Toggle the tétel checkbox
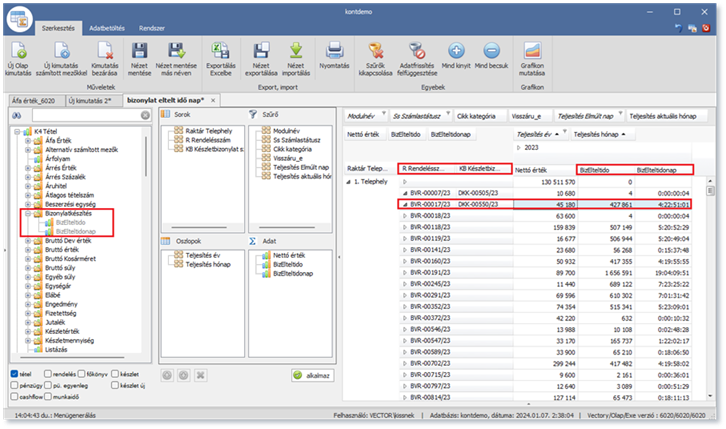This screenshot has width=726, height=429. [13, 373]
